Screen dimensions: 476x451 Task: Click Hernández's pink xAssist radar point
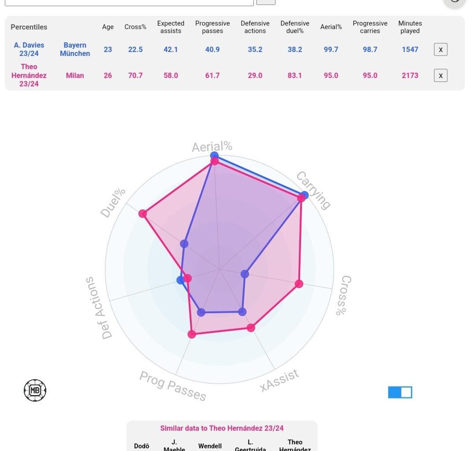point(251,328)
